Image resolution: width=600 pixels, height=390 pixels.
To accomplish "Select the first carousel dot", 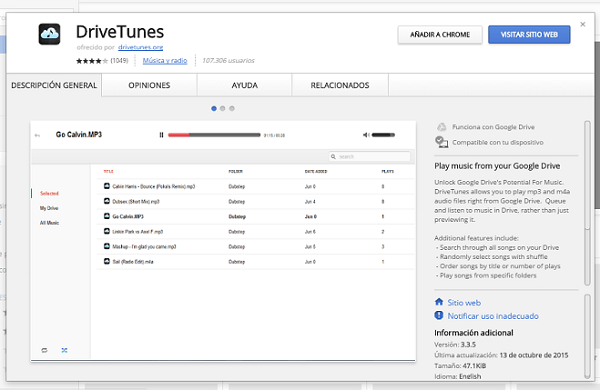I will (x=214, y=109).
